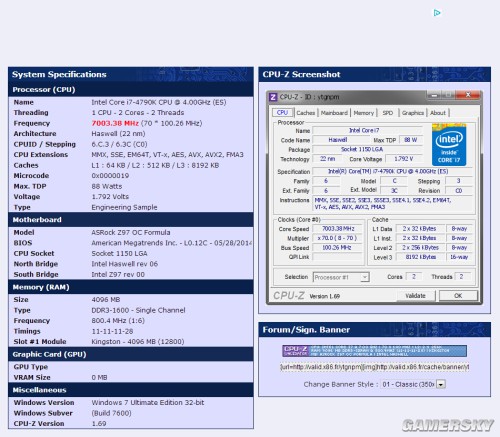Click the Bus Speed 100.26 MHz field
500x437 pixels.
click(x=338, y=248)
